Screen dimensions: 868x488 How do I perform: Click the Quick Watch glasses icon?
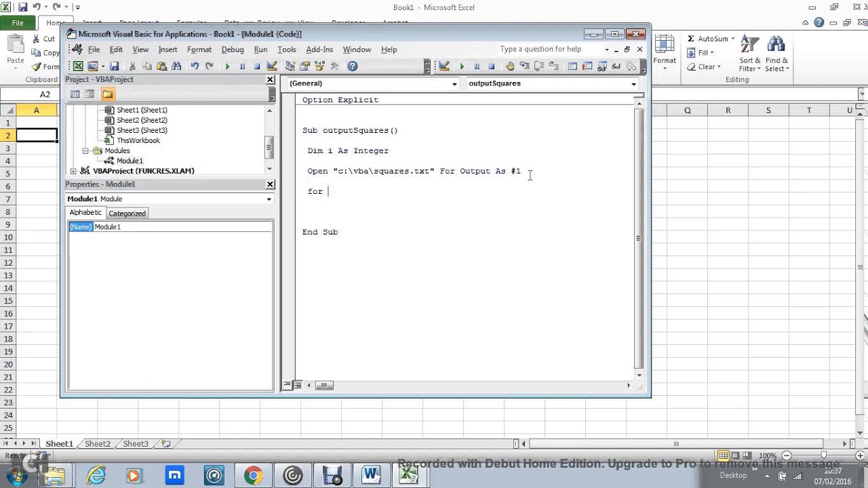(616, 66)
